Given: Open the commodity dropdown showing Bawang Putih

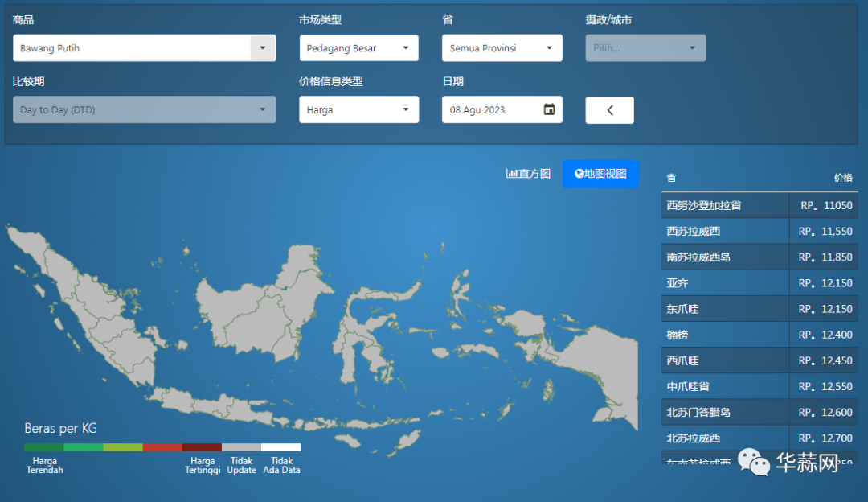Looking at the screenshot, I should click(144, 48).
